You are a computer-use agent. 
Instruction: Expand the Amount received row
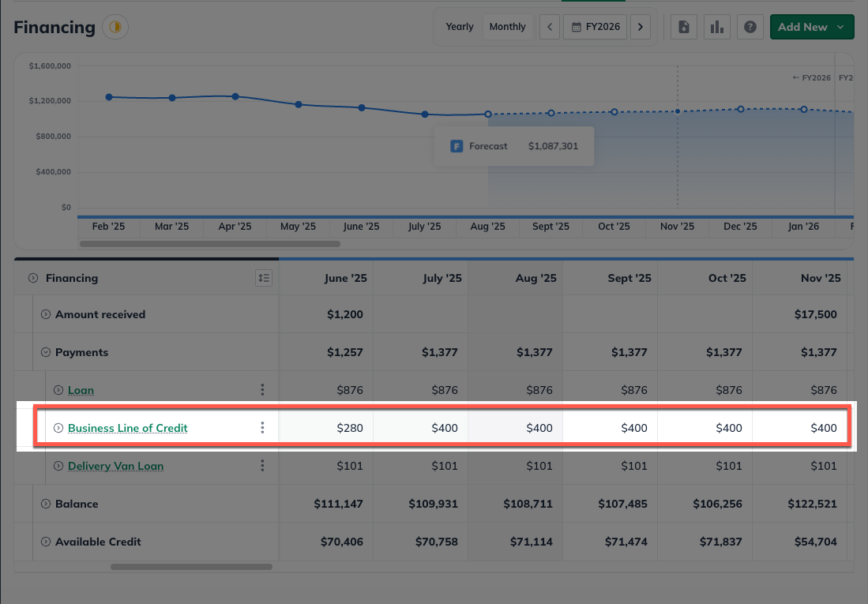pos(46,314)
